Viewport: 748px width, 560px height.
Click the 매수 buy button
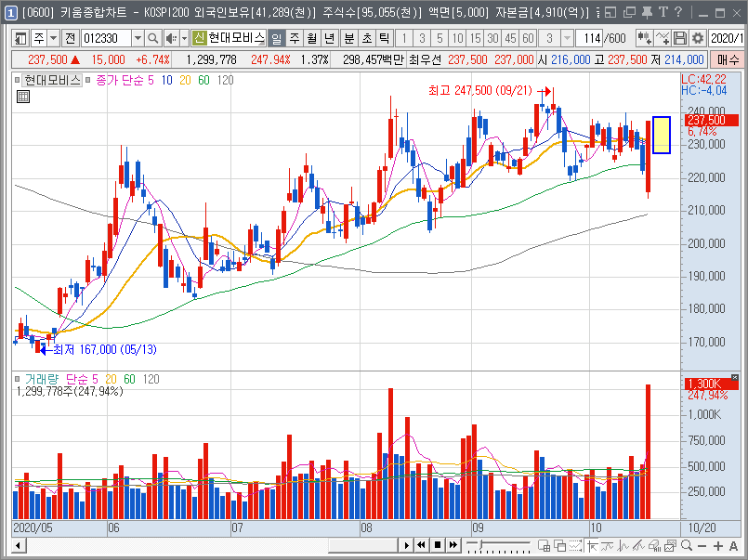click(x=727, y=60)
